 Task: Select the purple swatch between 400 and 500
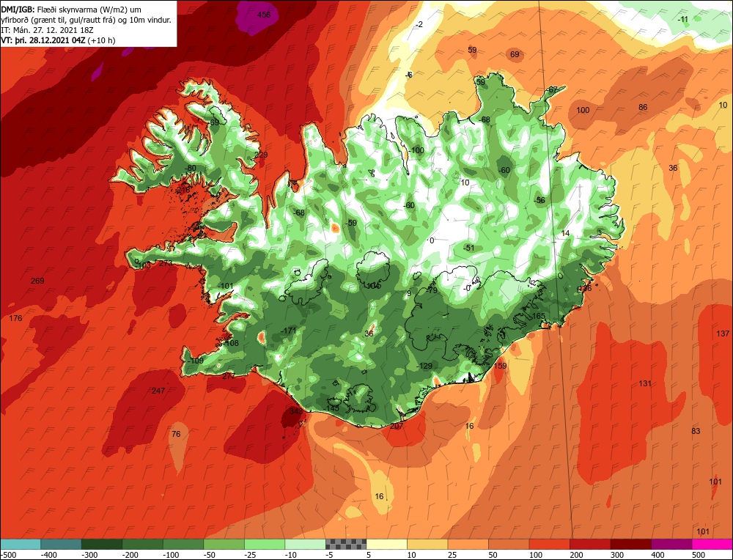coord(671,544)
